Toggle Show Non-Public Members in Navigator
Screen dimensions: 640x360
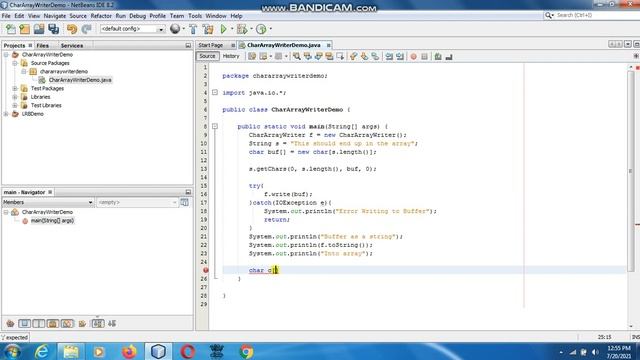tap(53, 324)
